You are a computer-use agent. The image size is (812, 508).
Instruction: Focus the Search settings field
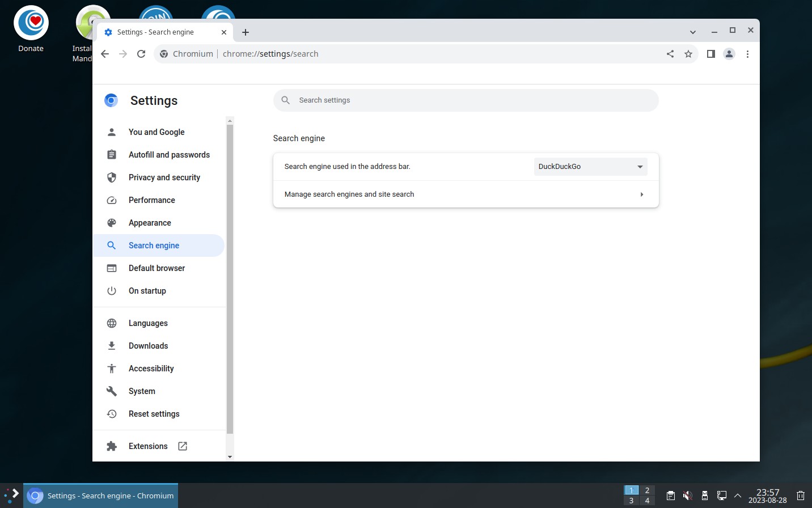point(466,100)
